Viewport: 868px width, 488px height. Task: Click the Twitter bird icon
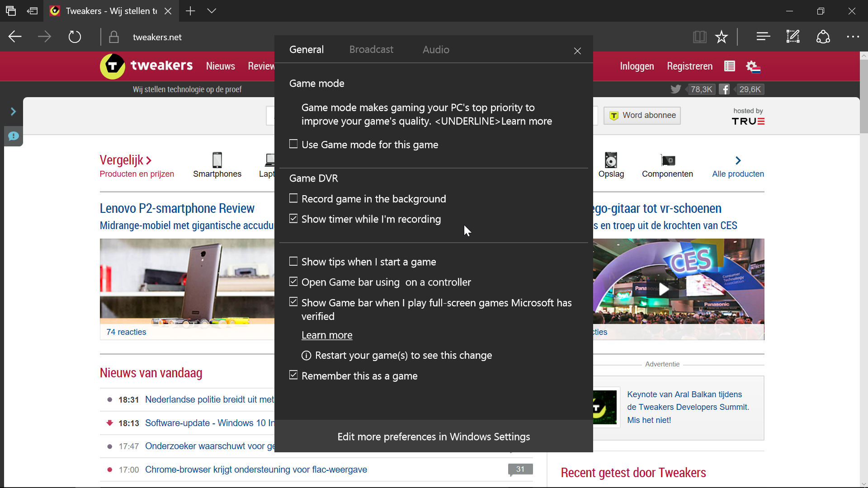click(x=675, y=89)
